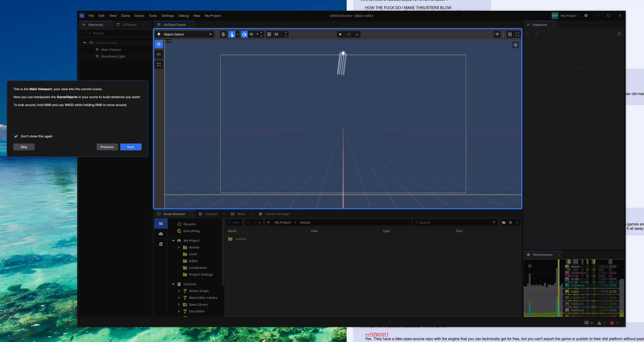The image size is (644, 342).
Task: Click Next in tutorial dialog
Action: [x=131, y=147]
